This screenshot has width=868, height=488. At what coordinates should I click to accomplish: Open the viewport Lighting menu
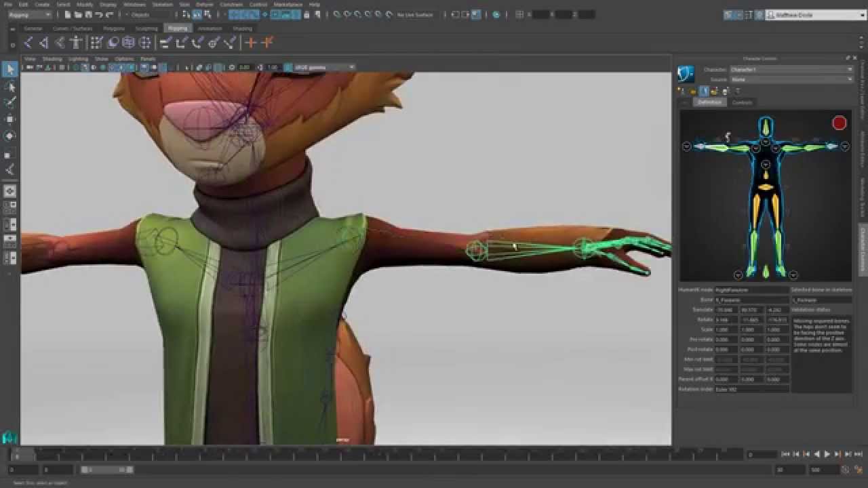(78, 59)
